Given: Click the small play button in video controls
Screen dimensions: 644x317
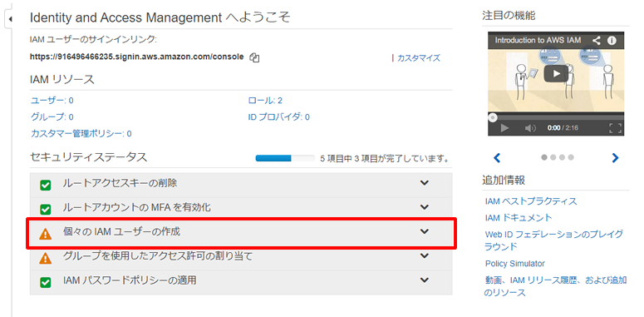Looking at the screenshot, I should click(504, 128).
